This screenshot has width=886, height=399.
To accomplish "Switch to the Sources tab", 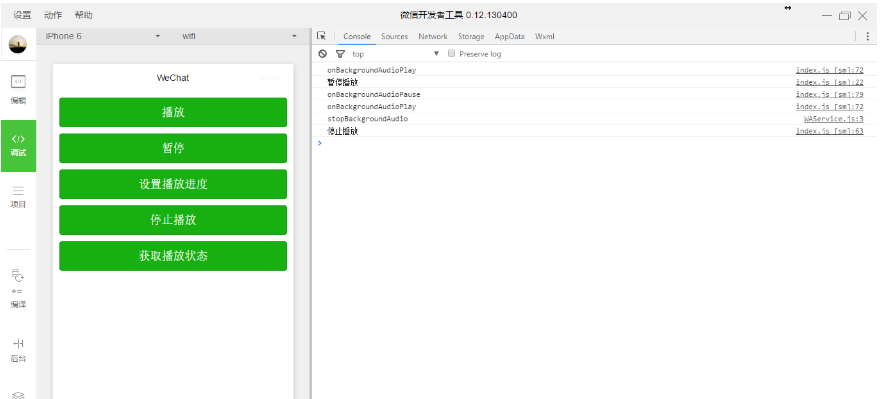I will tap(394, 36).
